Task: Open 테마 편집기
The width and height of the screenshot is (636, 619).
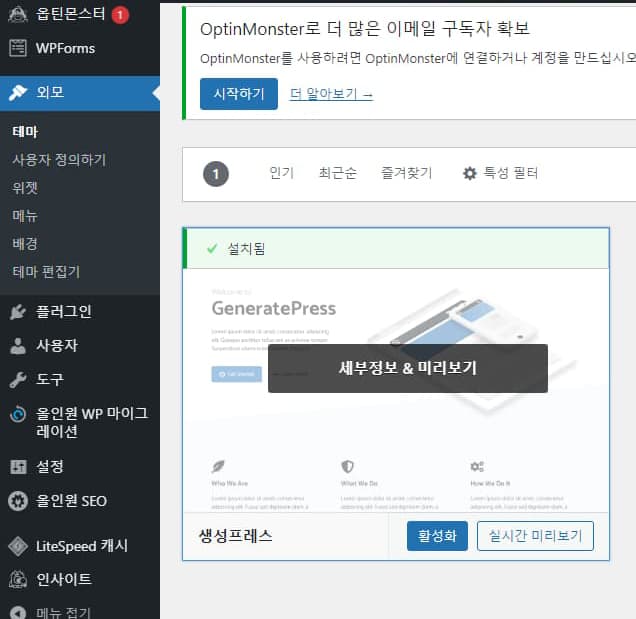Action: (x=46, y=271)
